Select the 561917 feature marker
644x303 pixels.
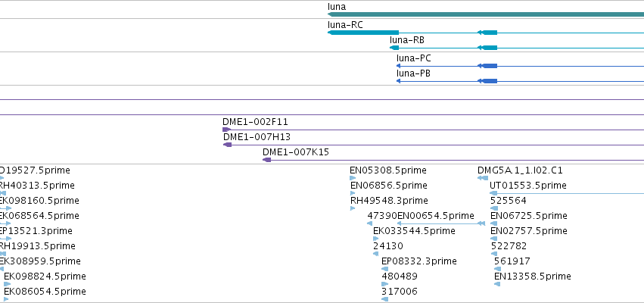pyautogui.click(x=498, y=269)
